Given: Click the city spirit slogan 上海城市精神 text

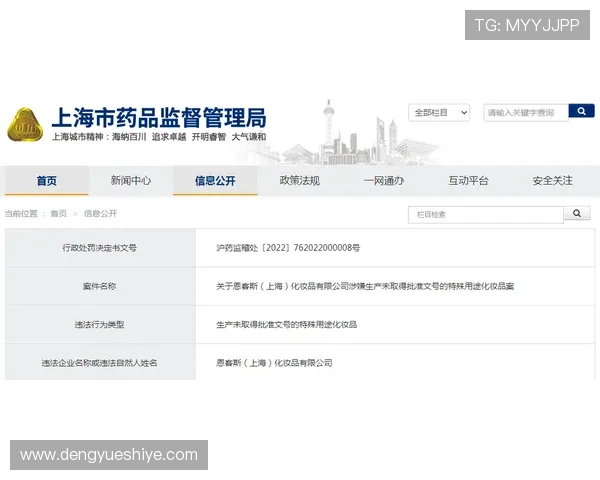Looking at the screenshot, I should [x=159, y=137].
